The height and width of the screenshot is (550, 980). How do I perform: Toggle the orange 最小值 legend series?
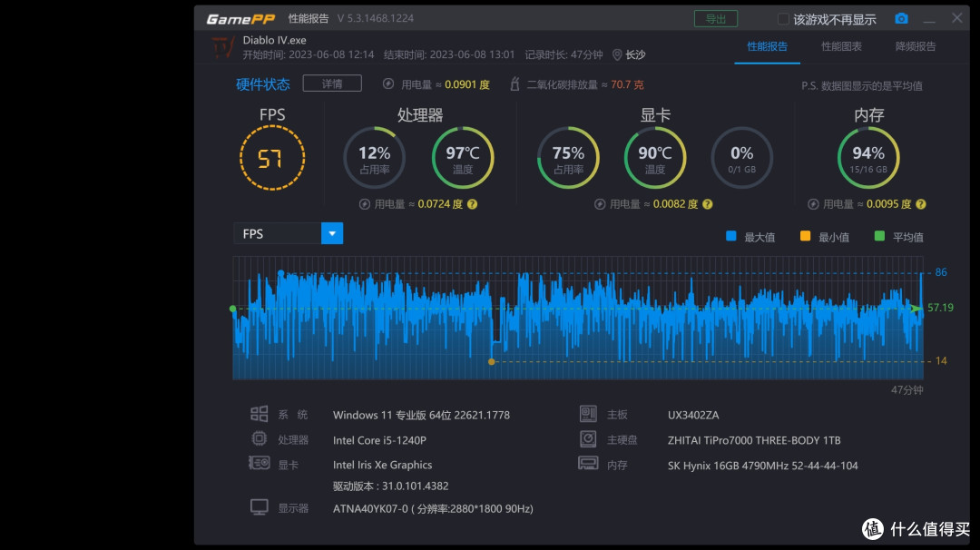(x=805, y=237)
